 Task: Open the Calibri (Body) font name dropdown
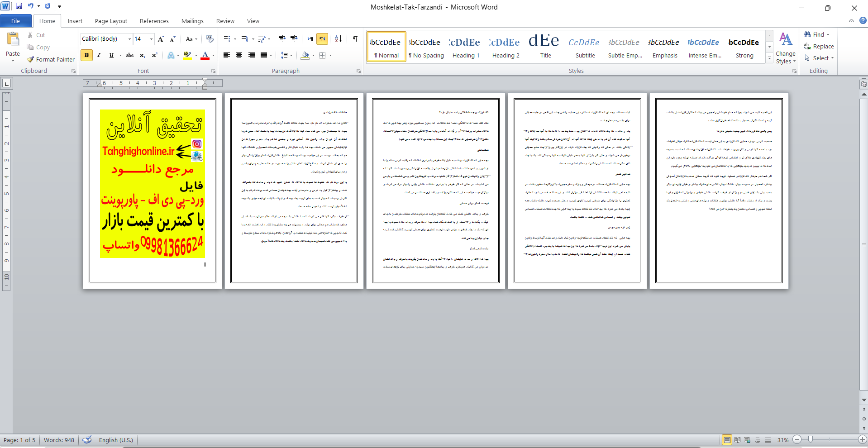[x=129, y=39]
